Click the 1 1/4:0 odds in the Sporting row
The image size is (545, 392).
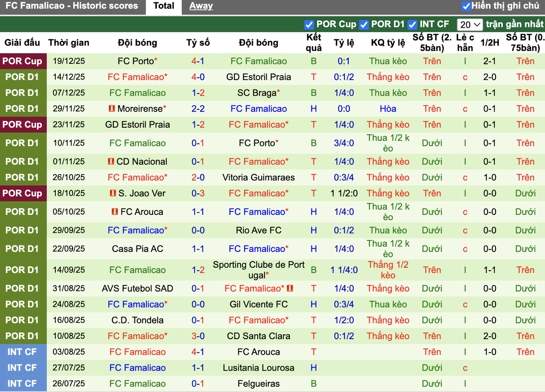344,270
